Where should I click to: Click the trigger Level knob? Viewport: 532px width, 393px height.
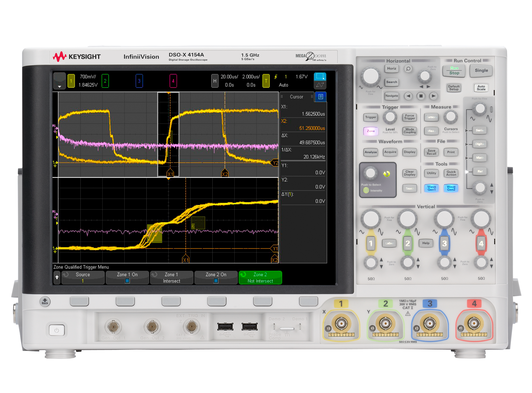tap(390, 117)
